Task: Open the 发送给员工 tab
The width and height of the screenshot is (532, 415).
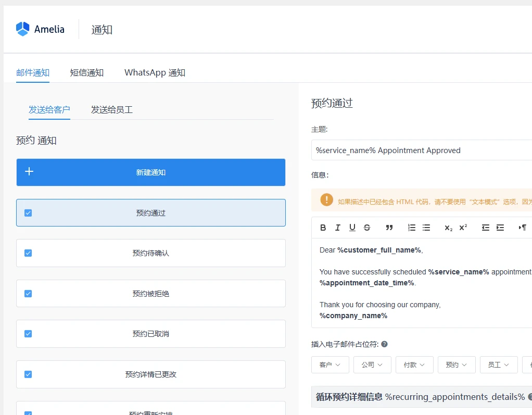Action: (111, 110)
